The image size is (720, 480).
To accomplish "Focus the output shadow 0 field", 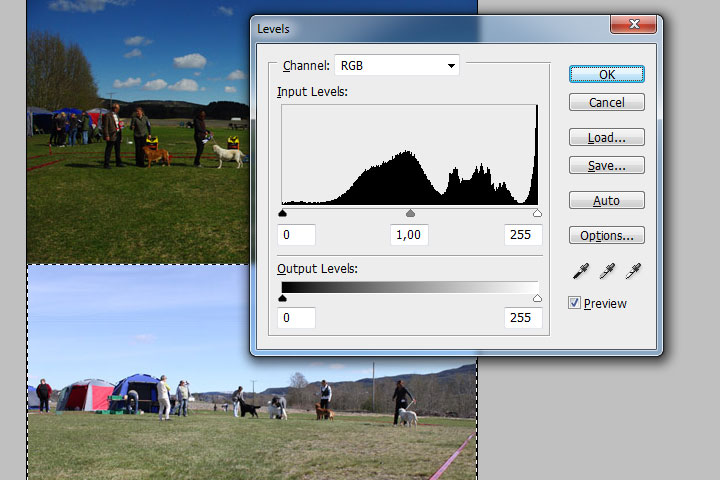I will (x=296, y=318).
